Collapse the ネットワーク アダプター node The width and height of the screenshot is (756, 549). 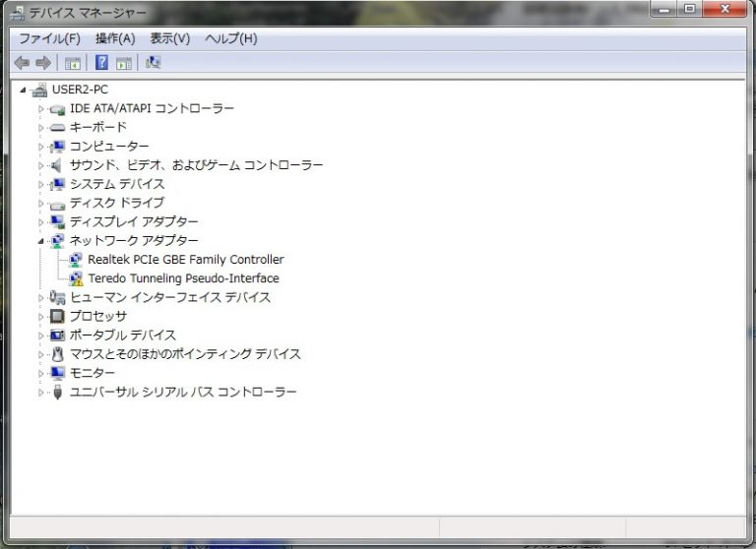[x=41, y=241]
